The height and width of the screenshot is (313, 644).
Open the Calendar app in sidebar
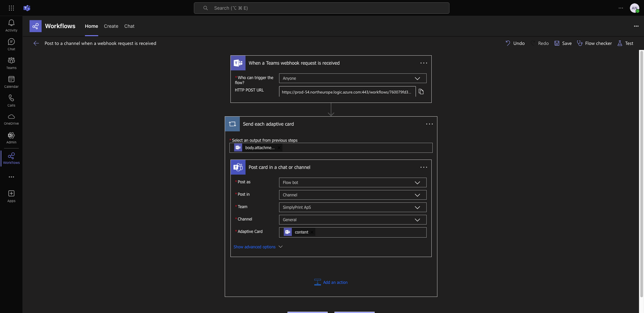[x=11, y=82]
